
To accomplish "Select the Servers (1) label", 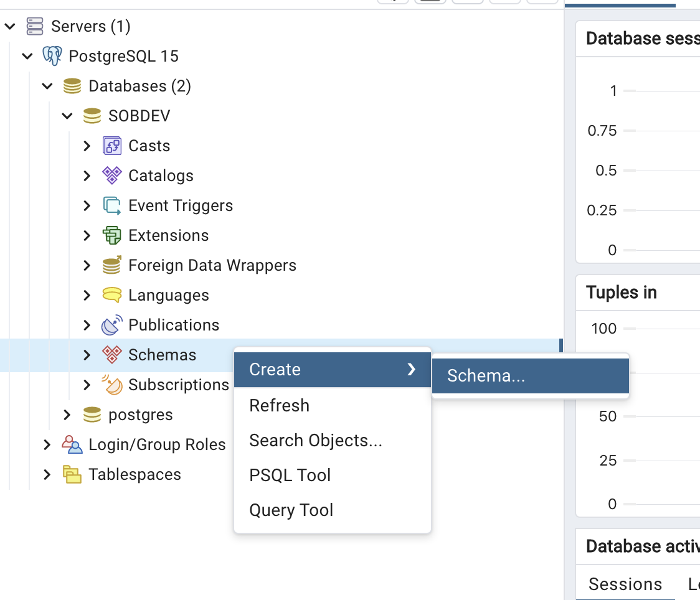I will click(91, 26).
